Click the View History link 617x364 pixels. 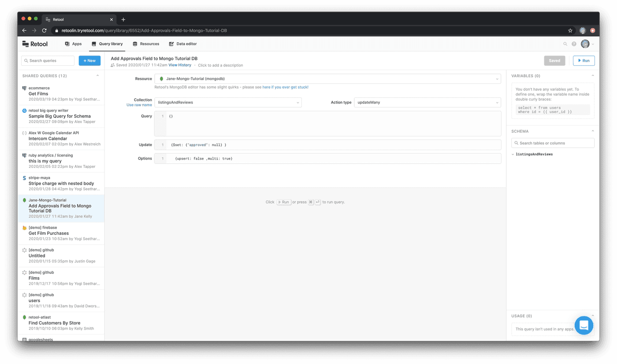180,65
